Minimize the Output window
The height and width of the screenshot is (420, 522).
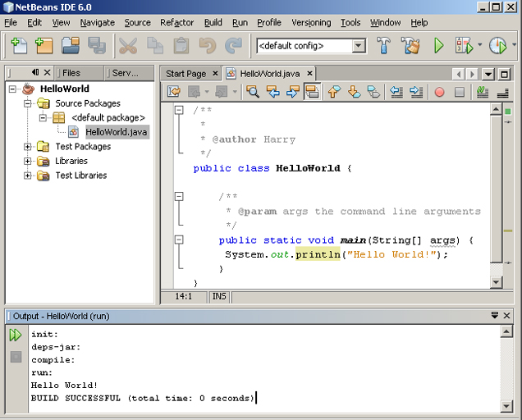coord(495,315)
